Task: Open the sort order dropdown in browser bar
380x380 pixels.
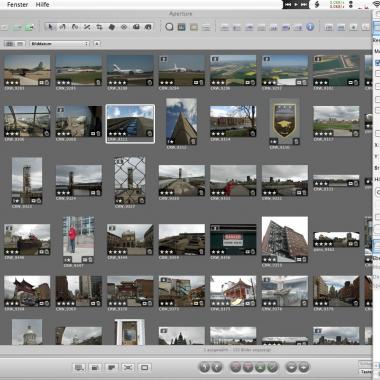Action: (60, 44)
